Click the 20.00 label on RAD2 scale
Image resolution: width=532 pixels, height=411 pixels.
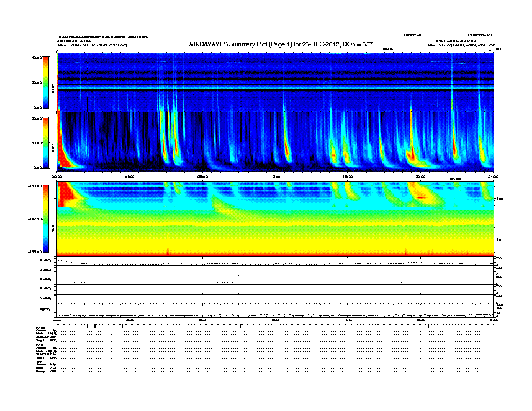[36, 83]
